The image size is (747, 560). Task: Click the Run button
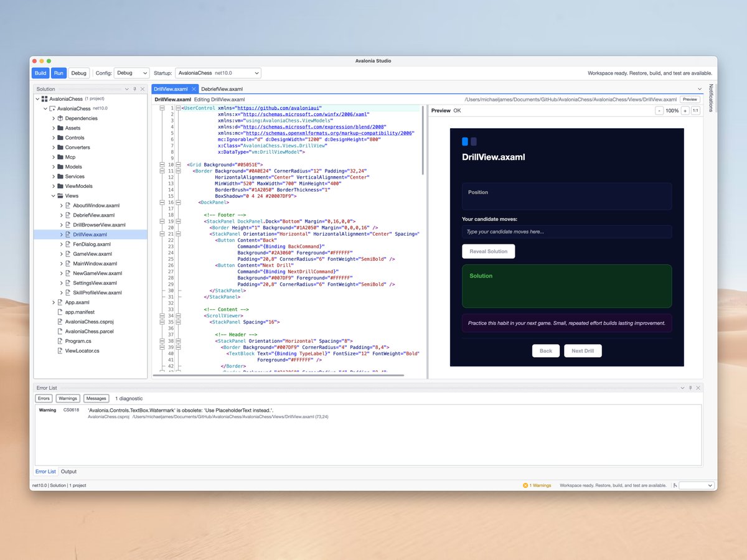pyautogui.click(x=59, y=73)
